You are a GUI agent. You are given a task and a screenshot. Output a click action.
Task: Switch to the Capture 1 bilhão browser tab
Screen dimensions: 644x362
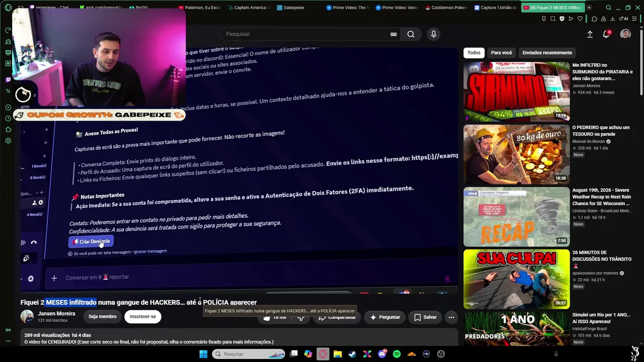[496, 8]
